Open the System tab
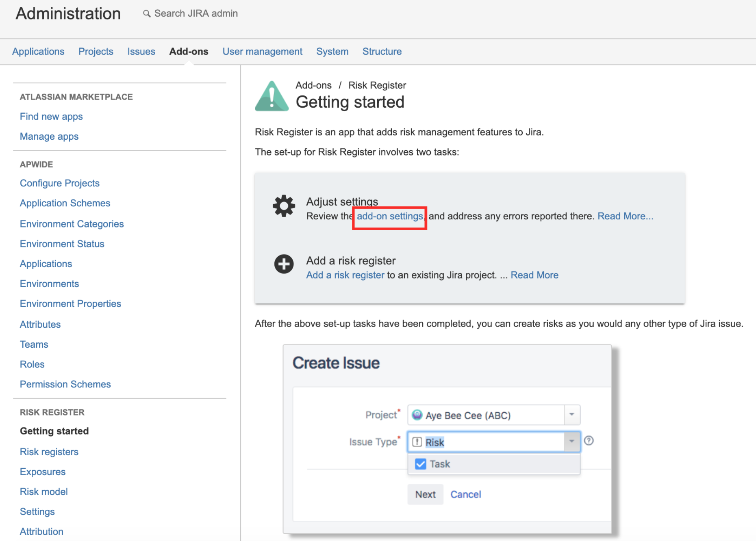 [332, 52]
